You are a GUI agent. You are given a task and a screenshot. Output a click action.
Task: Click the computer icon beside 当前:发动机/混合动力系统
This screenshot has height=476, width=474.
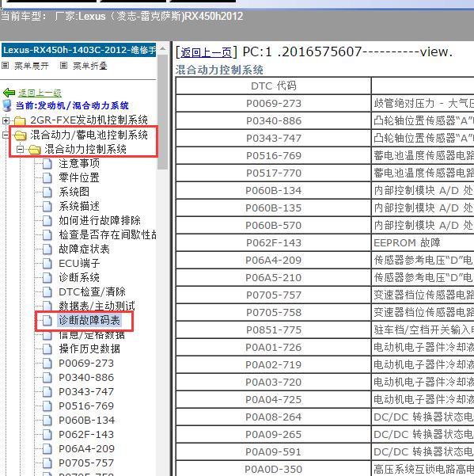click(x=7, y=105)
